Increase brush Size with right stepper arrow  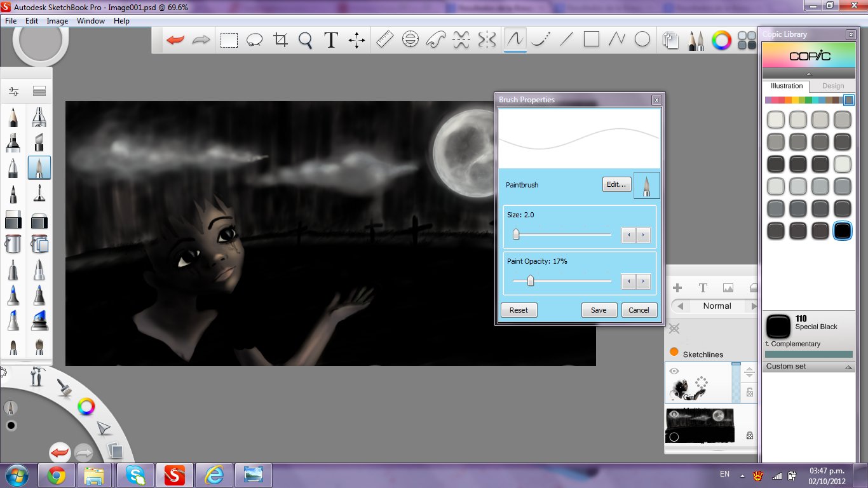click(x=644, y=235)
